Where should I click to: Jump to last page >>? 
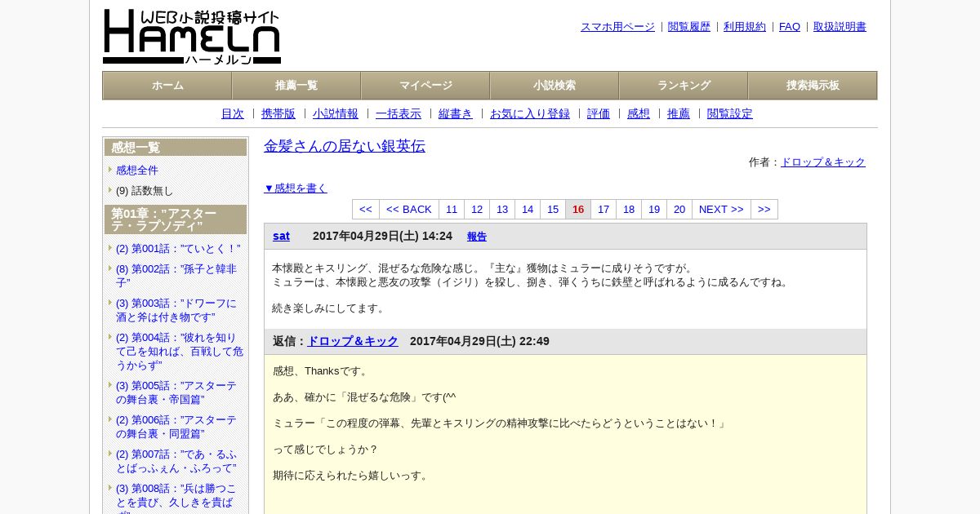764,210
